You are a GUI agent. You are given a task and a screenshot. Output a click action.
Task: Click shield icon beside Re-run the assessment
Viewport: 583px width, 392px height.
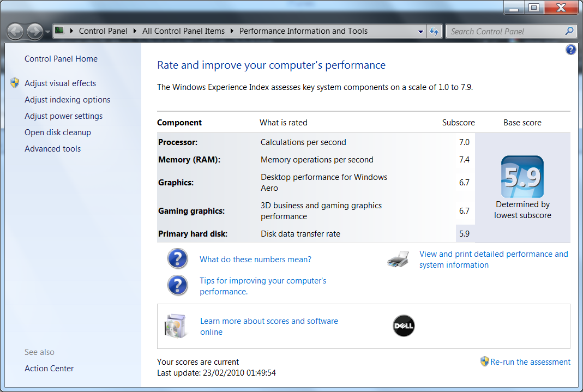tap(484, 361)
